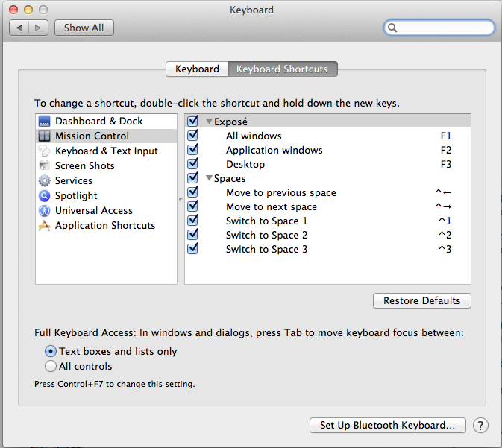Open the Spotlight magnifier icon

point(44,195)
